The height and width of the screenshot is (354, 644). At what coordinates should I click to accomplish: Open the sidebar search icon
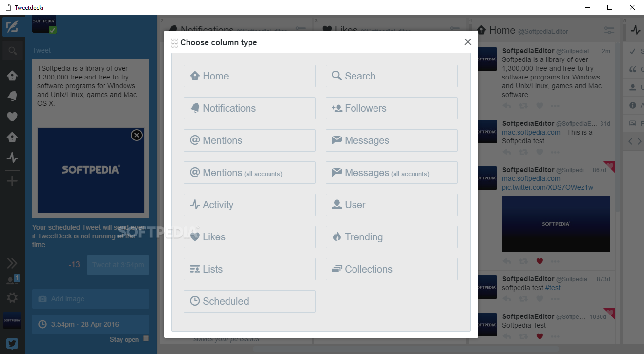coord(12,50)
